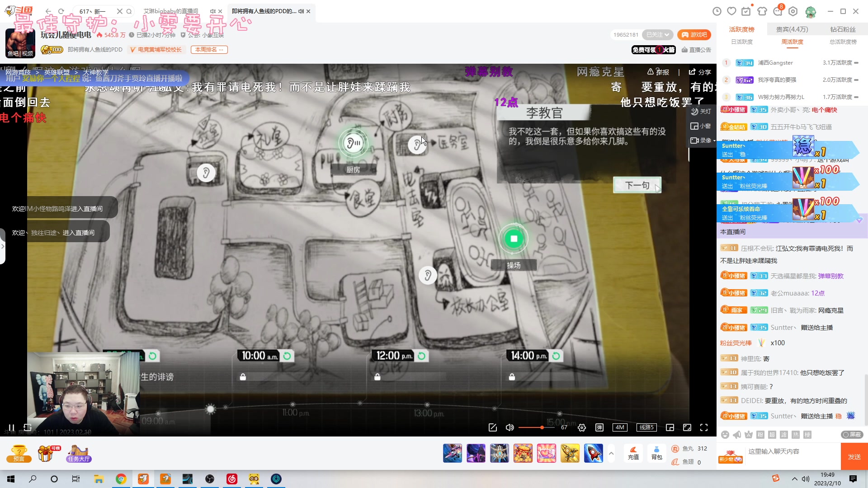Open the 线路5 line selection dropdown

646,427
